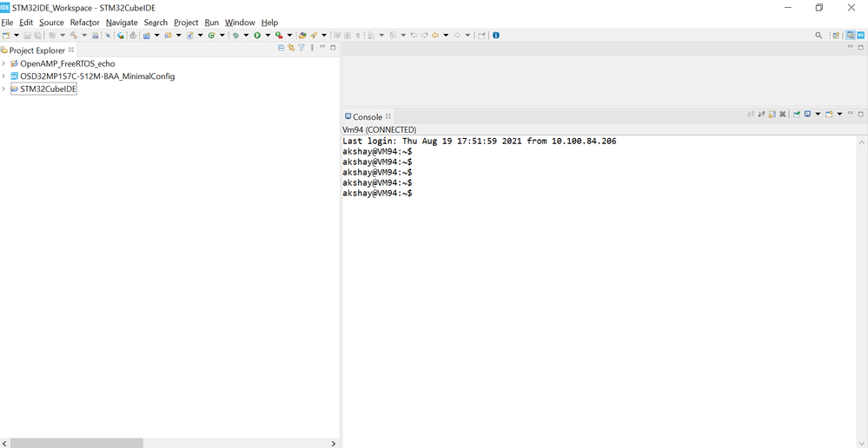Click the Open Element folder icon in toolbar

(x=302, y=35)
